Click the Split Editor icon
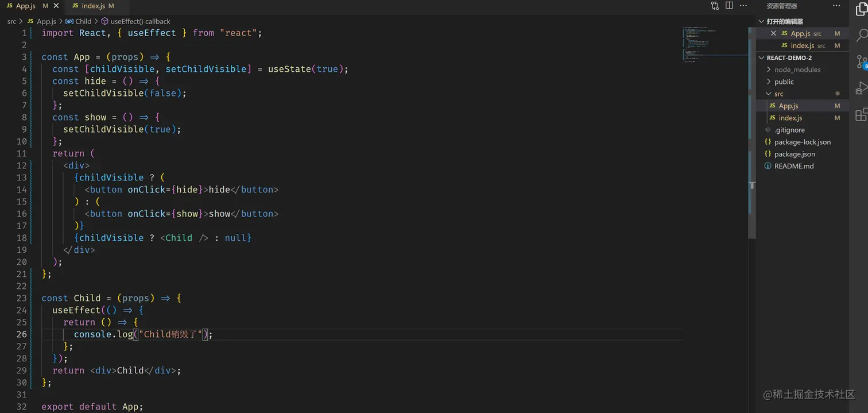This screenshot has width=868, height=413. click(729, 6)
